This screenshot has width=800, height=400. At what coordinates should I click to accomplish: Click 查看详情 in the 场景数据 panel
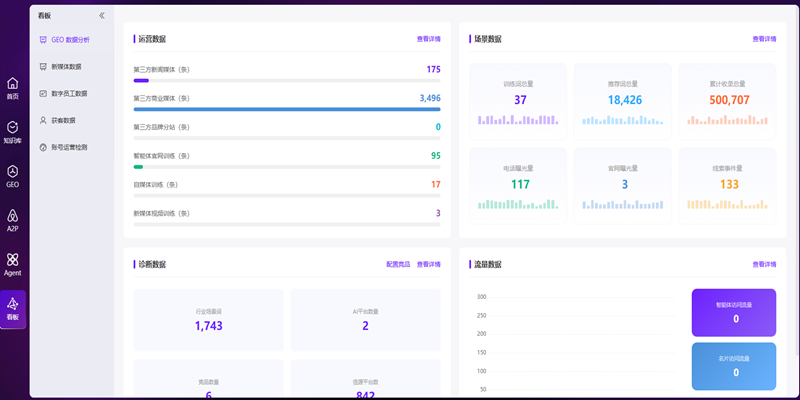tap(764, 39)
